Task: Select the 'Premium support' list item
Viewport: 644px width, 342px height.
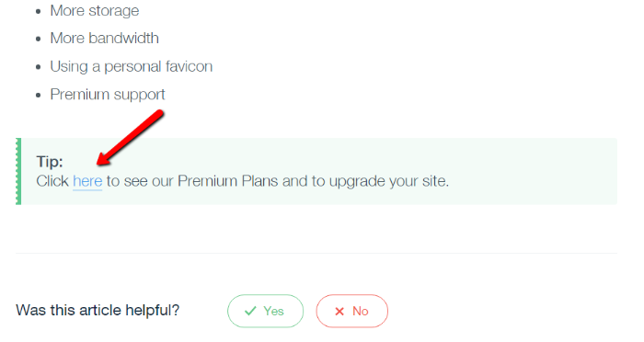Action: 108,95
